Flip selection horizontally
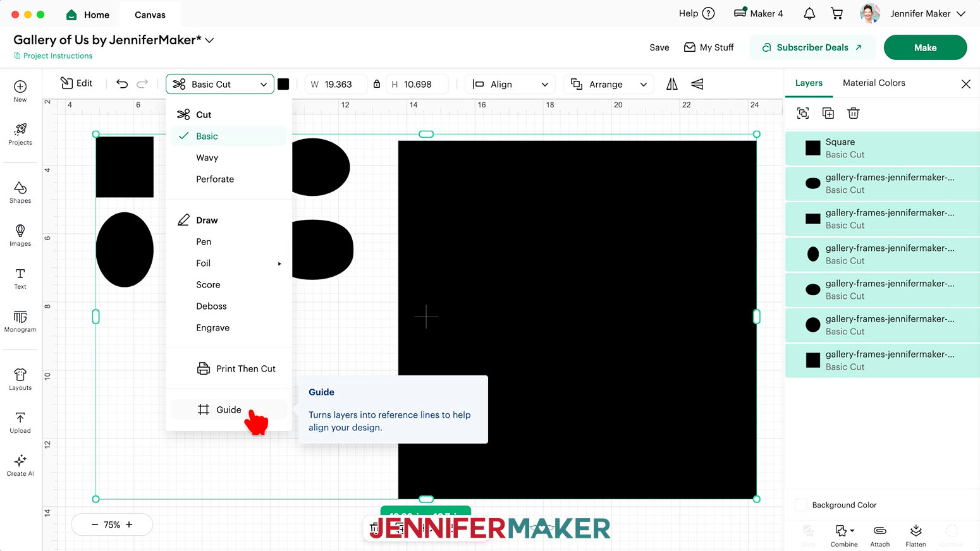This screenshot has height=551, width=980. tap(671, 84)
